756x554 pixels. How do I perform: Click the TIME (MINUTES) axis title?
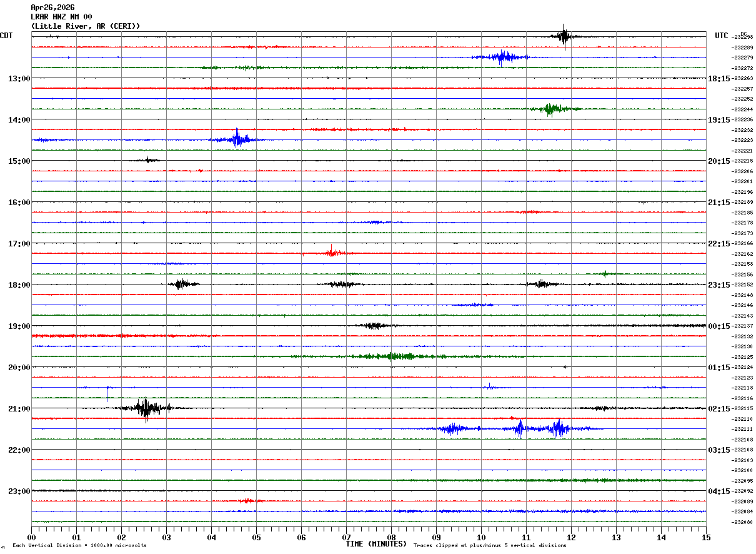point(377,544)
